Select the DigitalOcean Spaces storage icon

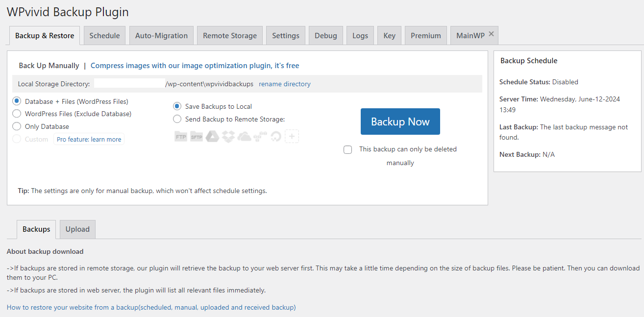(x=276, y=137)
